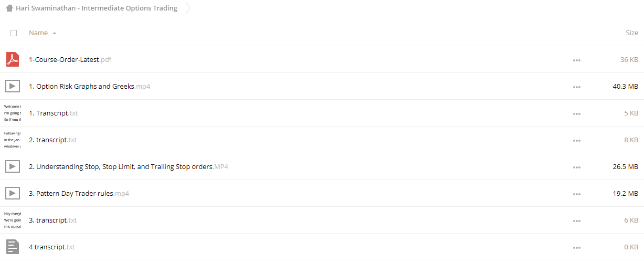
Task: Click the text document icon for 4 transcript.txt
Action: click(13, 247)
